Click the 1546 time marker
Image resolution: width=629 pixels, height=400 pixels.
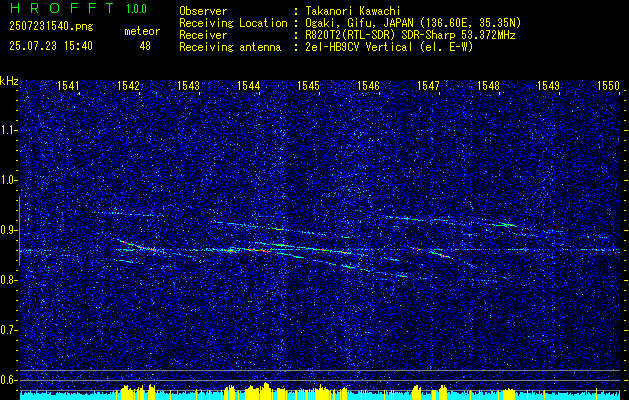coord(368,85)
